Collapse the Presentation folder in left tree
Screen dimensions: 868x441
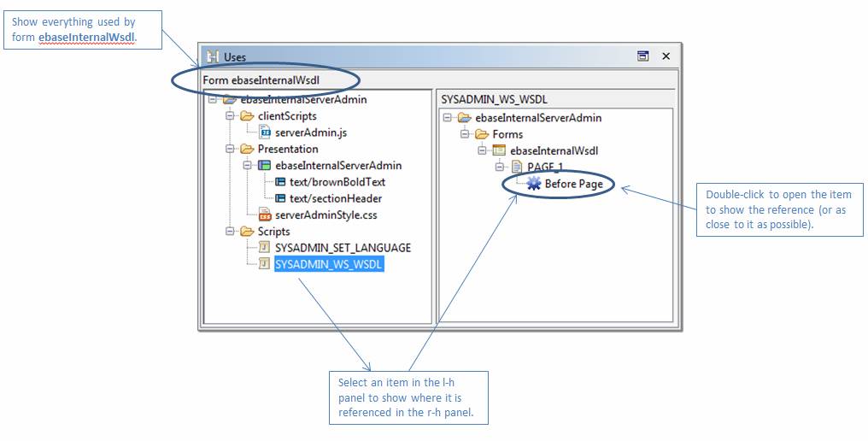(230, 150)
